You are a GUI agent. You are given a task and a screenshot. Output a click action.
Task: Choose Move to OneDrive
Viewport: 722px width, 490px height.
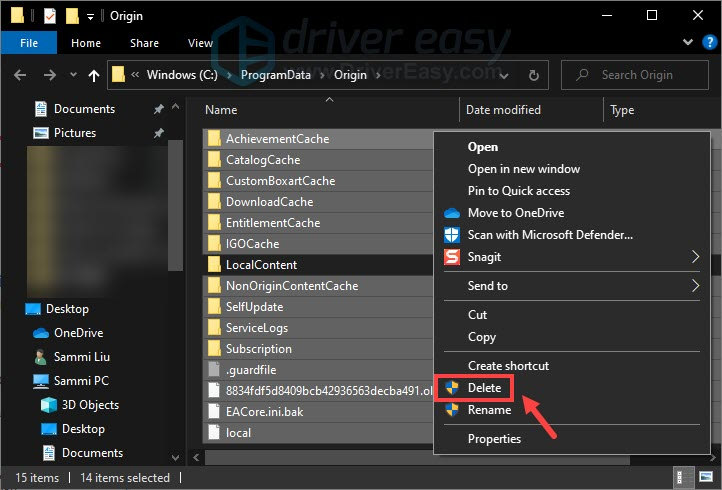click(x=571, y=213)
